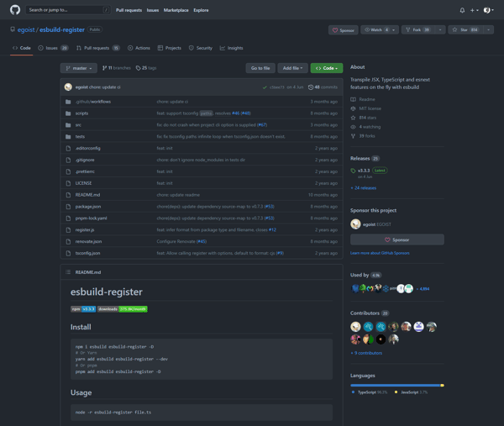The height and width of the screenshot is (426, 504).
Task: Show the + 24 releases link
Action: point(363,187)
